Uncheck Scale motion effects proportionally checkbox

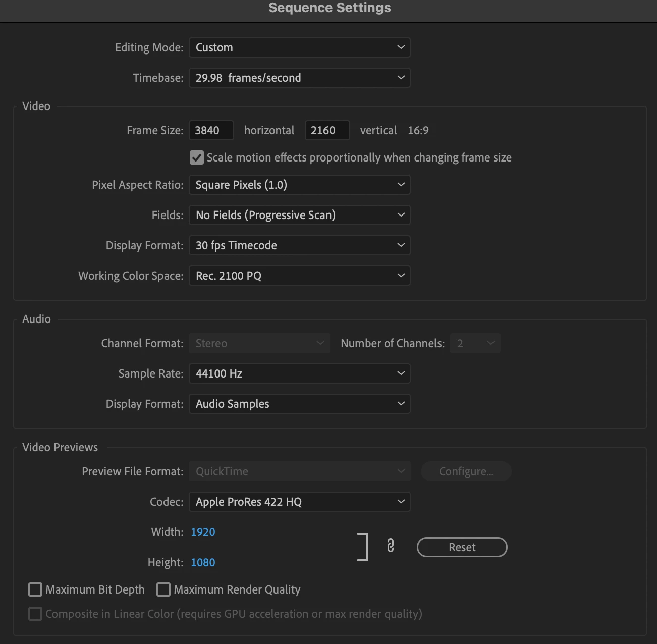(x=197, y=157)
